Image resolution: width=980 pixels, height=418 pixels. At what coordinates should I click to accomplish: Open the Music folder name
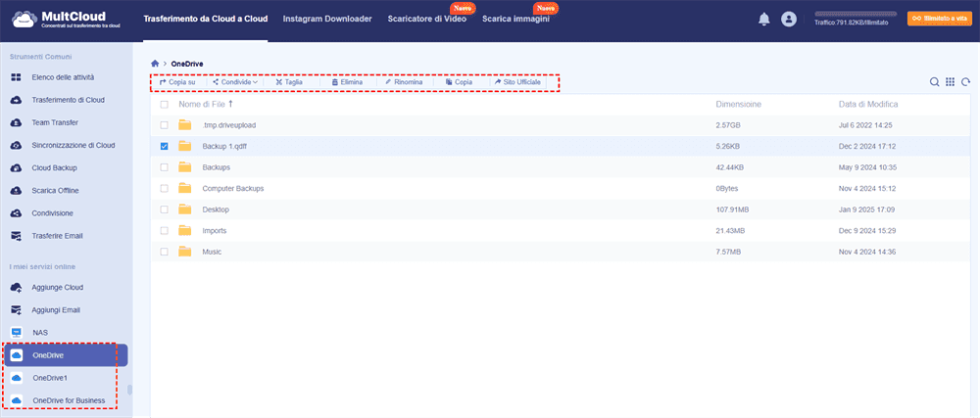click(x=212, y=252)
